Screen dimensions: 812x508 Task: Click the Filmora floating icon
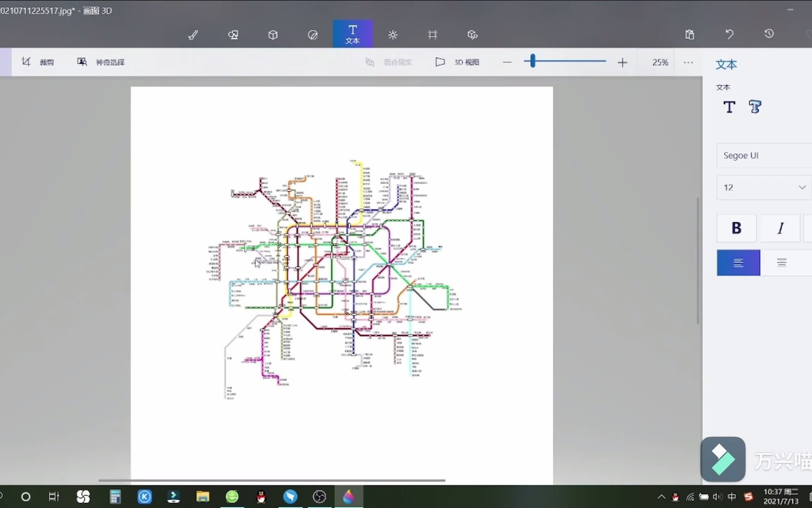pyautogui.click(x=723, y=459)
